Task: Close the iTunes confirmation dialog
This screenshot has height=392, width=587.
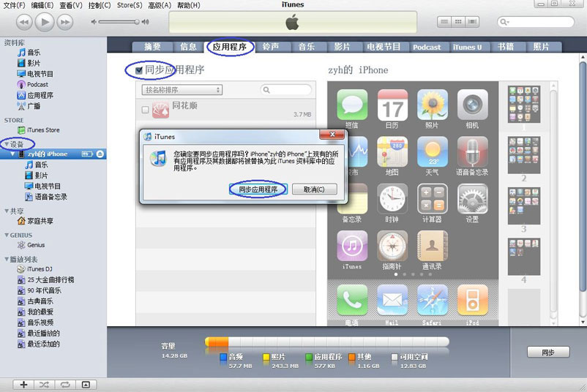Action: [x=332, y=135]
